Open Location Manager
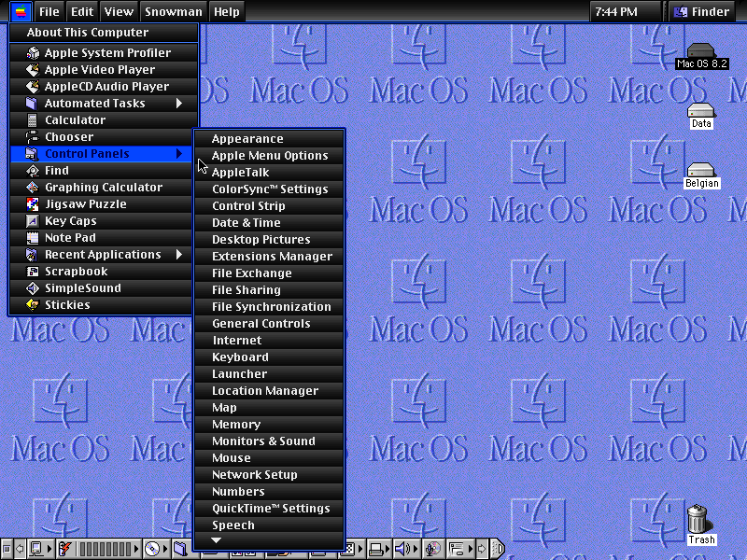747x560 pixels. click(x=269, y=390)
